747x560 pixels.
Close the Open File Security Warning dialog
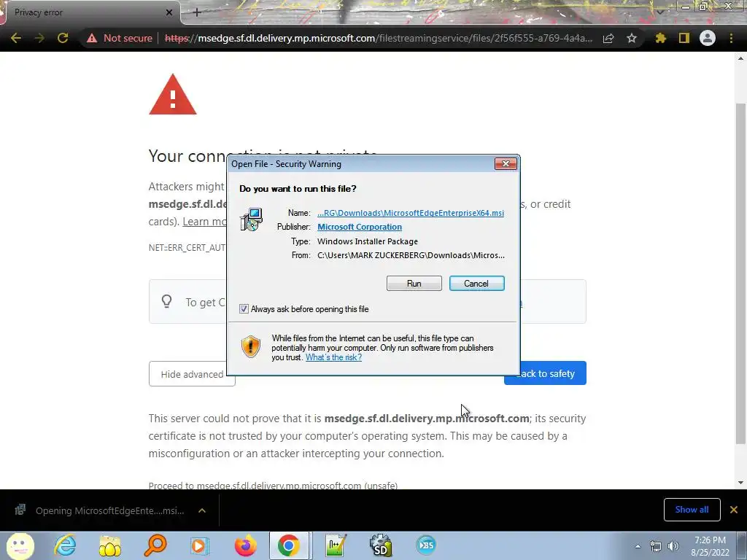(506, 164)
